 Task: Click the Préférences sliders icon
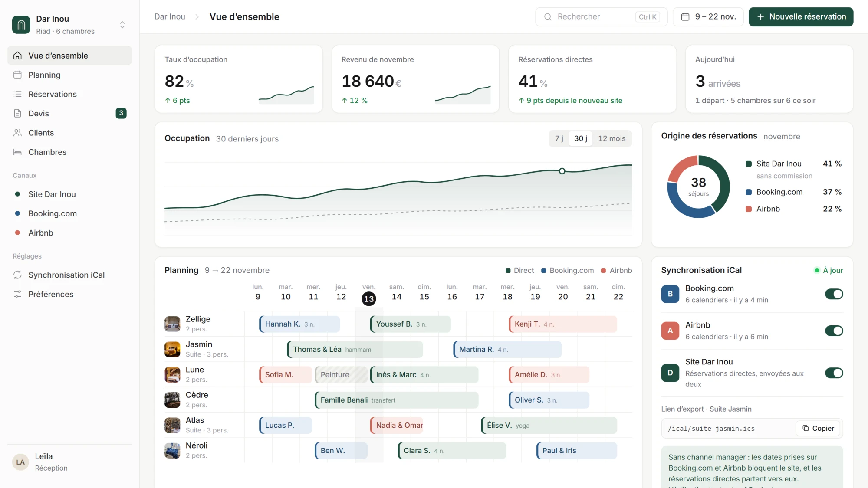(x=17, y=294)
